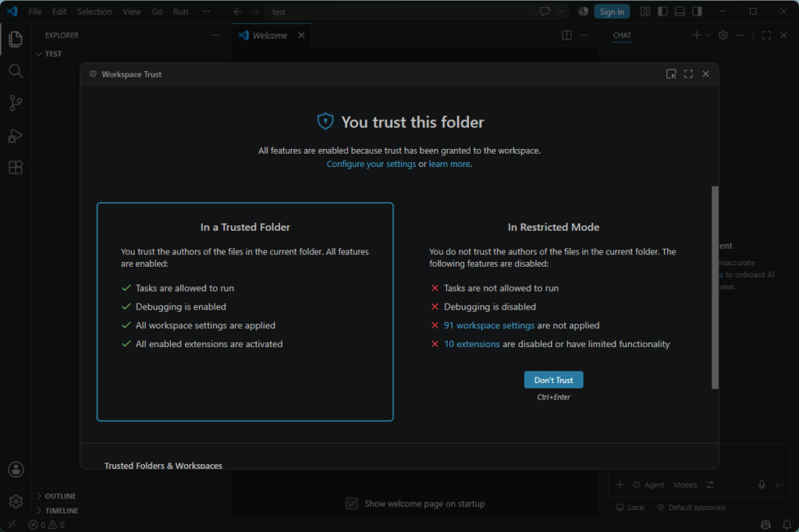
Task: Open the chat icon in title bar
Action: point(545,11)
